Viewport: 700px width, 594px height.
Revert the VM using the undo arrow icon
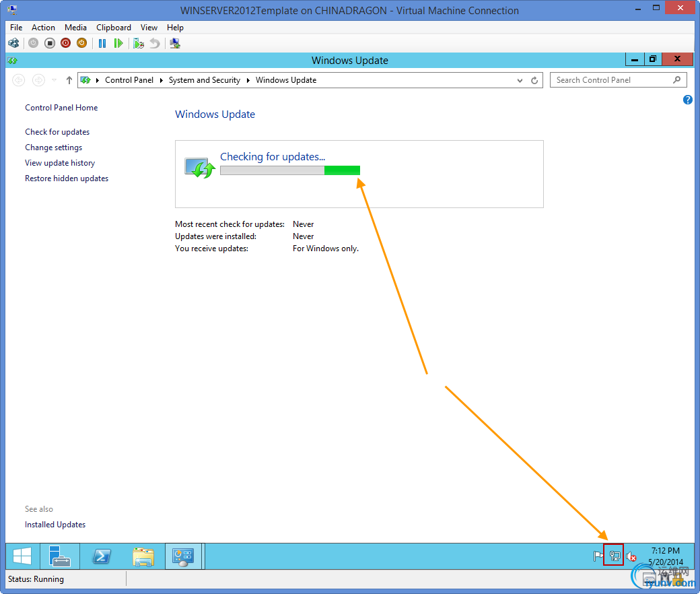(x=154, y=43)
